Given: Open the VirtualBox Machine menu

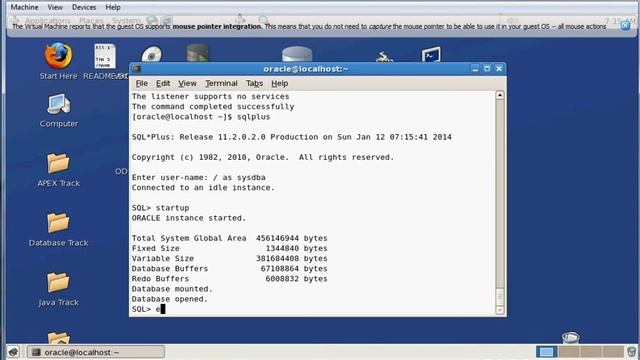Looking at the screenshot, I should click(24, 7).
